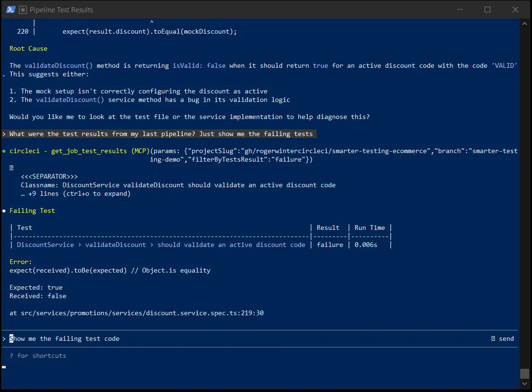Minimize the terminal window

(460, 9)
